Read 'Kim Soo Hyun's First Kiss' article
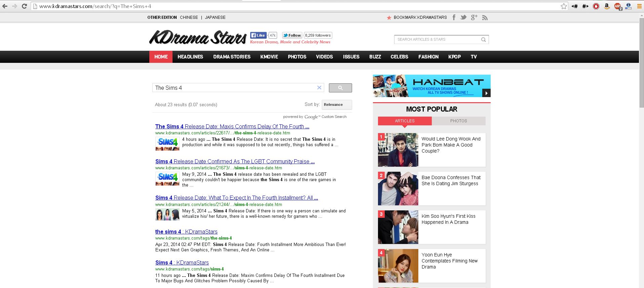 tap(448, 219)
